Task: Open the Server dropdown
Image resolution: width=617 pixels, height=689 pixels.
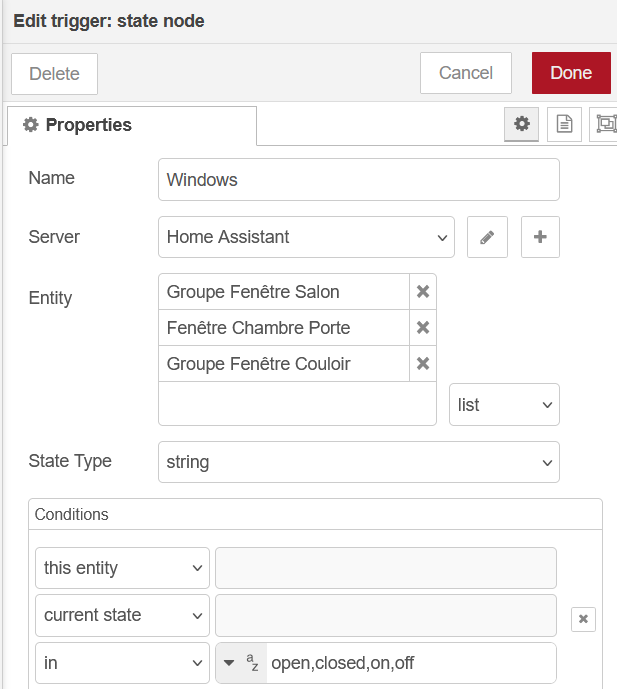Action: tap(306, 237)
